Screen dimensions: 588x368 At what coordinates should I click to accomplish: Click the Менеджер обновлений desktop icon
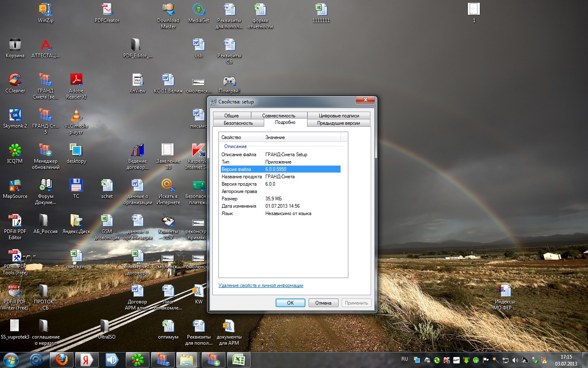click(x=46, y=157)
